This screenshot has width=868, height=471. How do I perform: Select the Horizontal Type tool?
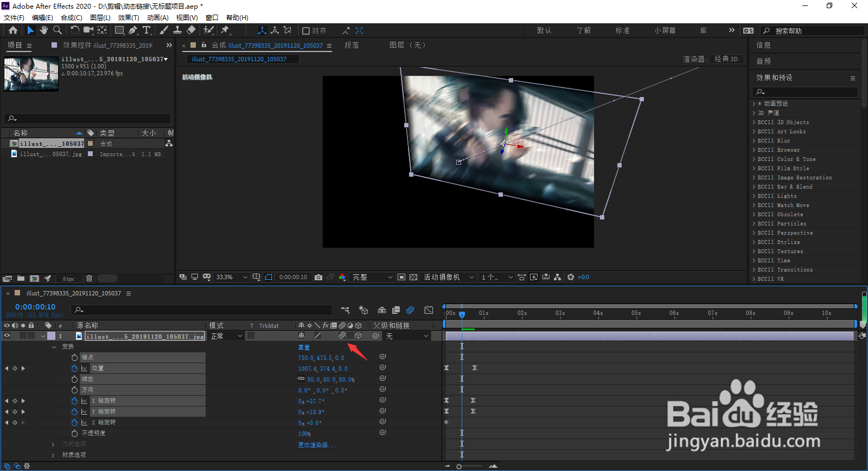pos(146,30)
